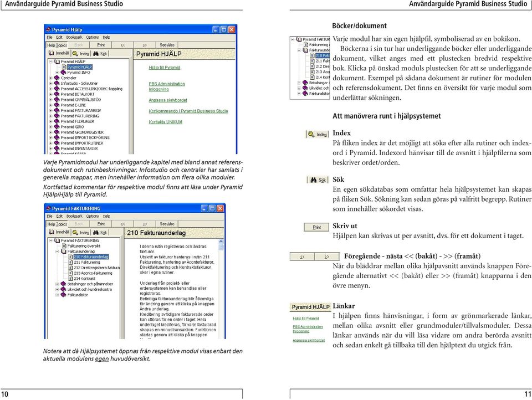
Task: Open File menu in Pyramid Hjälp window
Action: click(x=49, y=37)
